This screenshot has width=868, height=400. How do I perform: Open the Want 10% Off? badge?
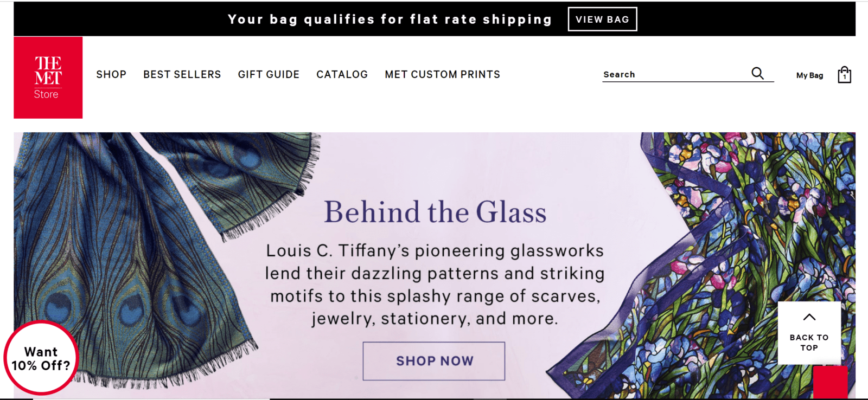click(x=41, y=358)
